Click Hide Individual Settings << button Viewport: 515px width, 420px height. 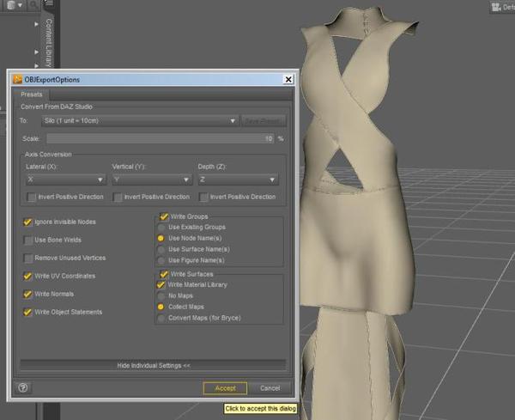(x=153, y=365)
